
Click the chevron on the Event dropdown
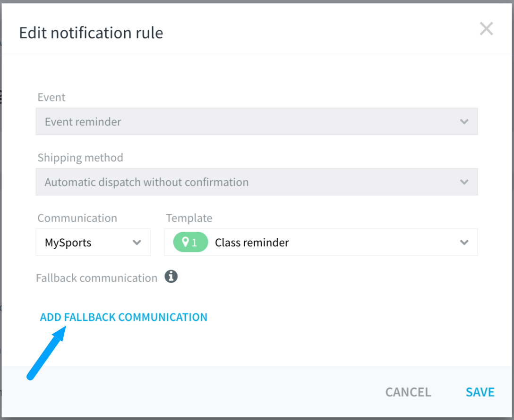click(464, 121)
